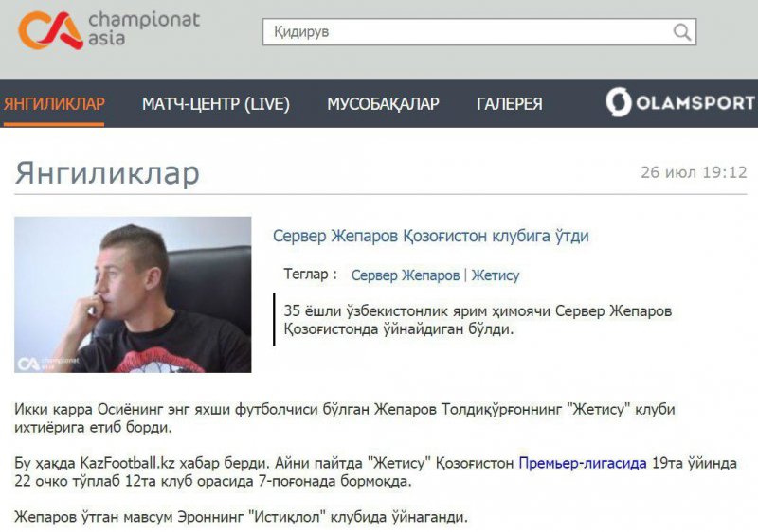758x532 pixels.
Task: Follow the Премьер-лигасида hyperlink
Action: pyautogui.click(x=583, y=464)
